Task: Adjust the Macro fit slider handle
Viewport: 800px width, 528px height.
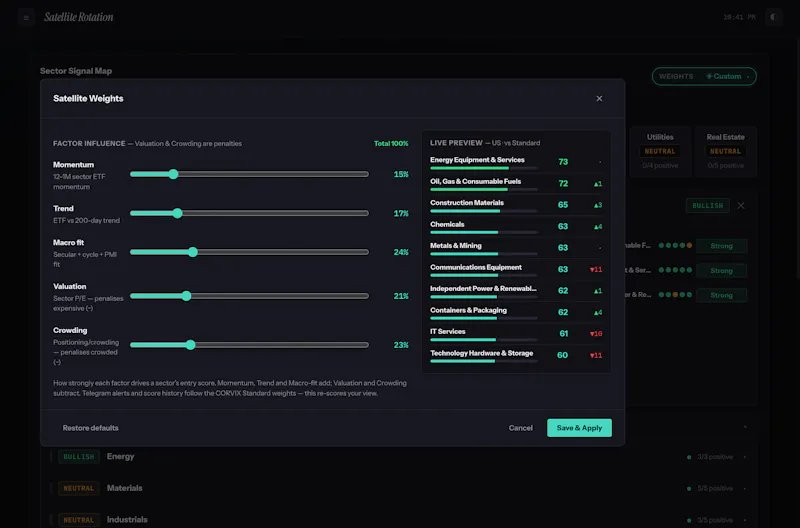Action: click(x=192, y=252)
